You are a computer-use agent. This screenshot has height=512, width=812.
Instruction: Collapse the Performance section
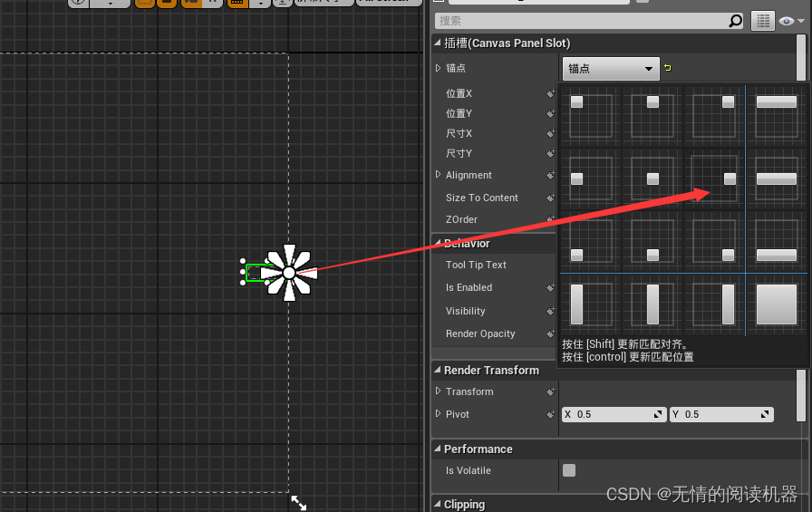pos(438,449)
